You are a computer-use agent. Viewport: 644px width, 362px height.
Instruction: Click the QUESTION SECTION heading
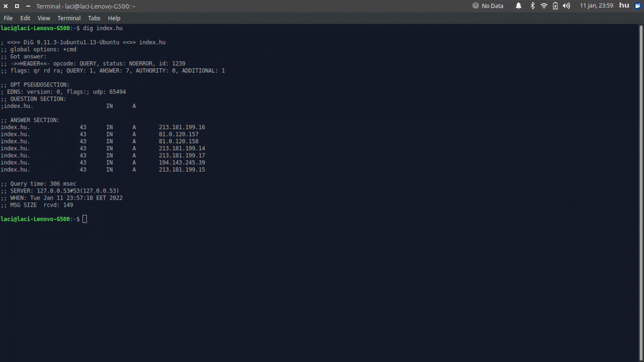point(34,99)
